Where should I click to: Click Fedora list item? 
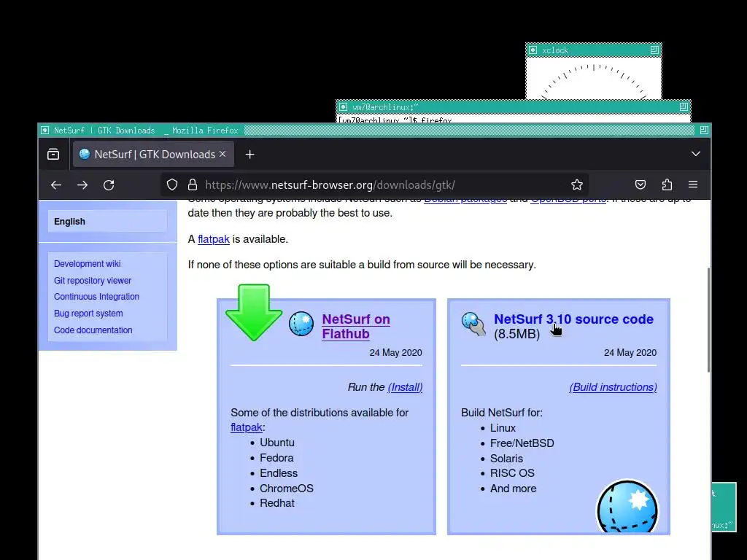point(276,458)
